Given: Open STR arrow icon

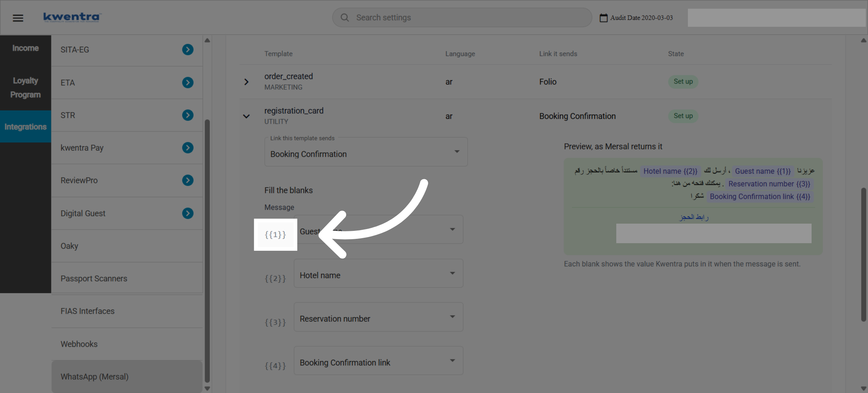Looking at the screenshot, I should pyautogui.click(x=188, y=115).
